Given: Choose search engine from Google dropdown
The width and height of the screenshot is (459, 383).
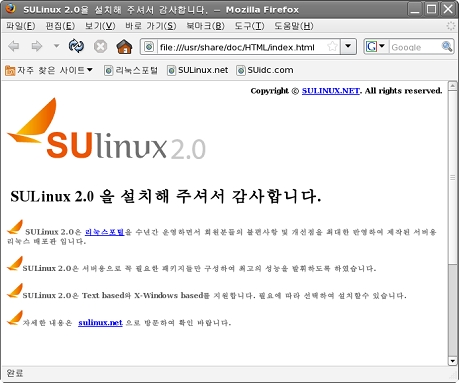Looking at the screenshot, I should (375, 46).
